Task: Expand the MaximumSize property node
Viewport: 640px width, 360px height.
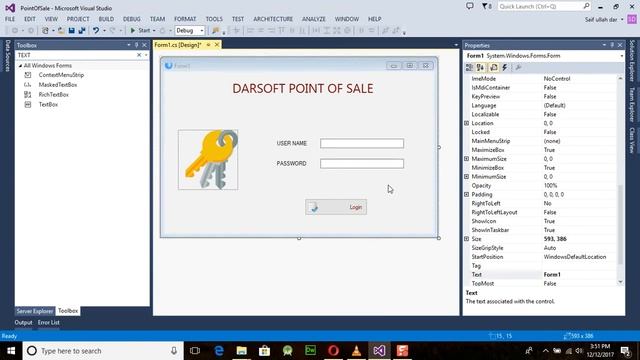Action: pos(467,159)
